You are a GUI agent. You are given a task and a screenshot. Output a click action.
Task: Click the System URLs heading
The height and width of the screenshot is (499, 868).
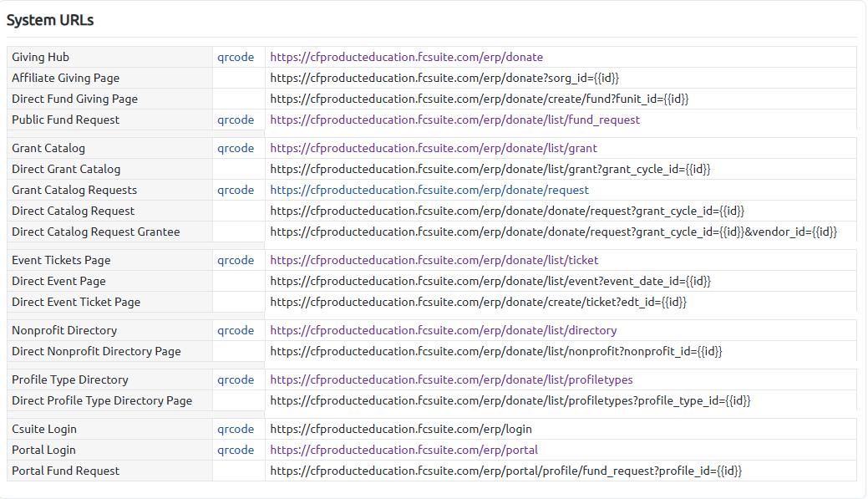pos(50,20)
